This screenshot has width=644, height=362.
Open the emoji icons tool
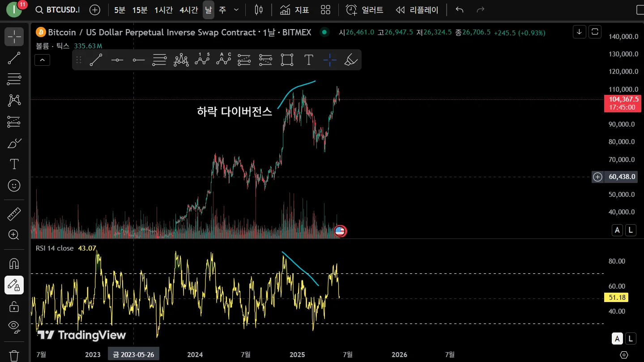coord(14,185)
